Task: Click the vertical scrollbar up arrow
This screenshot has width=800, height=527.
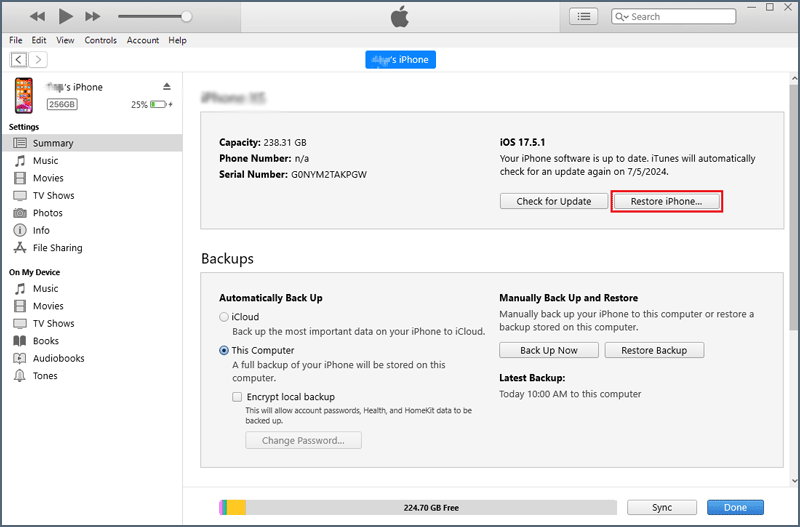Action: tap(794, 79)
